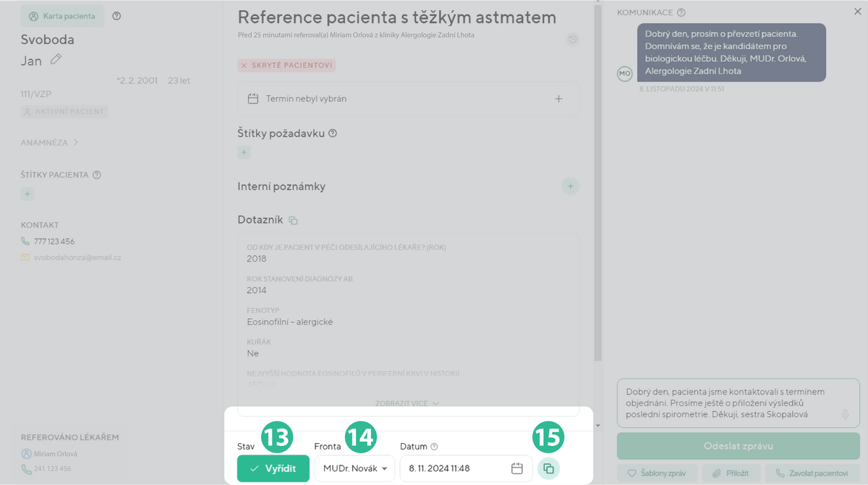Screen dimensions: 868x485
Task: Add a request tag with plus icon
Action: pos(244,153)
